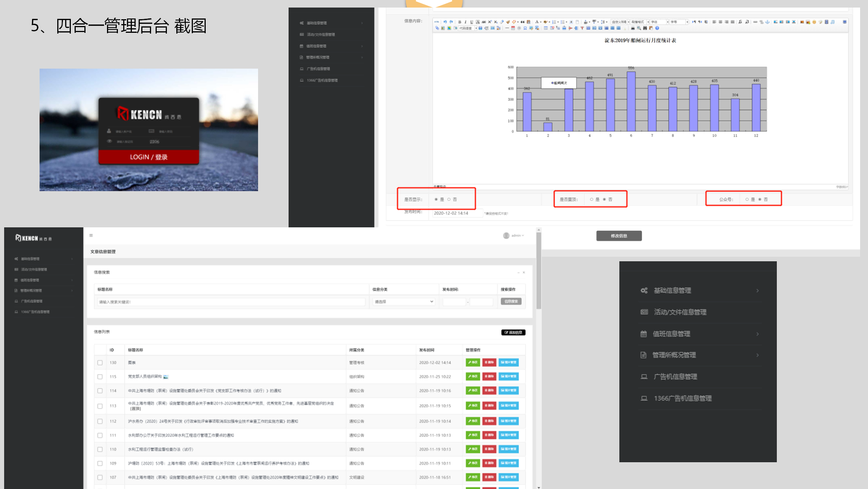Check the row checkbox for ID 114

(100, 391)
